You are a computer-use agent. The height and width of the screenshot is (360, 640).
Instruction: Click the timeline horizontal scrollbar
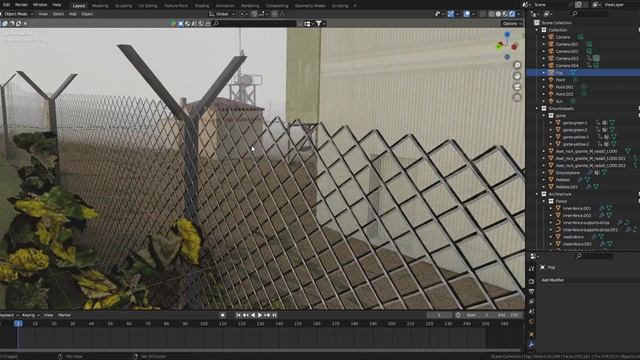click(261, 351)
